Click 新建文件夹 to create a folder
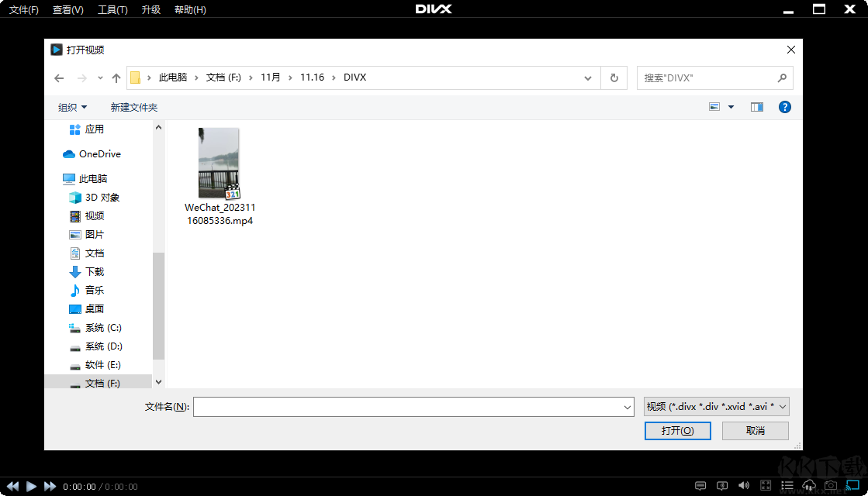The width and height of the screenshot is (868, 496). tap(134, 106)
